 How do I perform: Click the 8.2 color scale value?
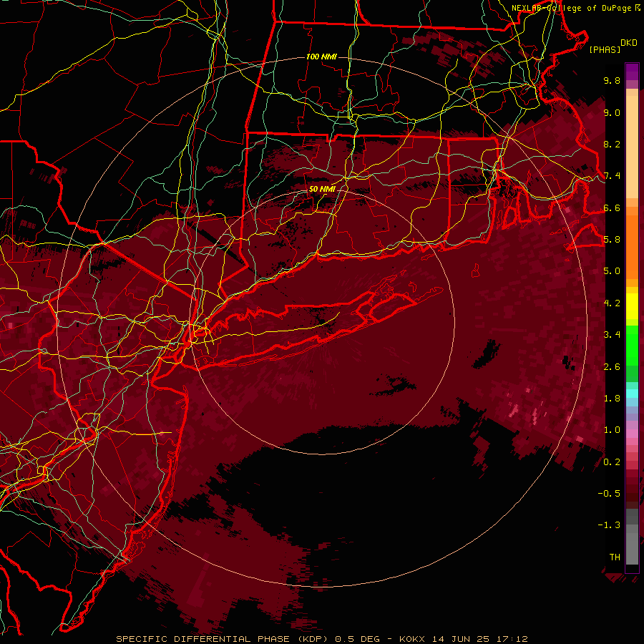coord(612,144)
